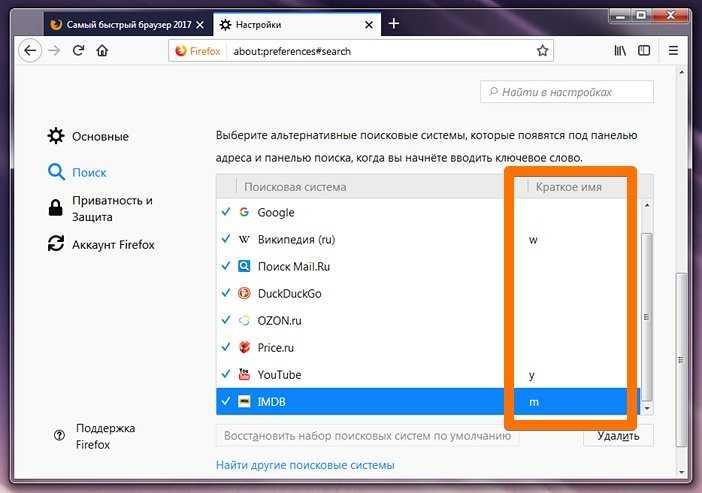702x493 pixels.
Task: Close the Настройки tab
Action: 369,25
